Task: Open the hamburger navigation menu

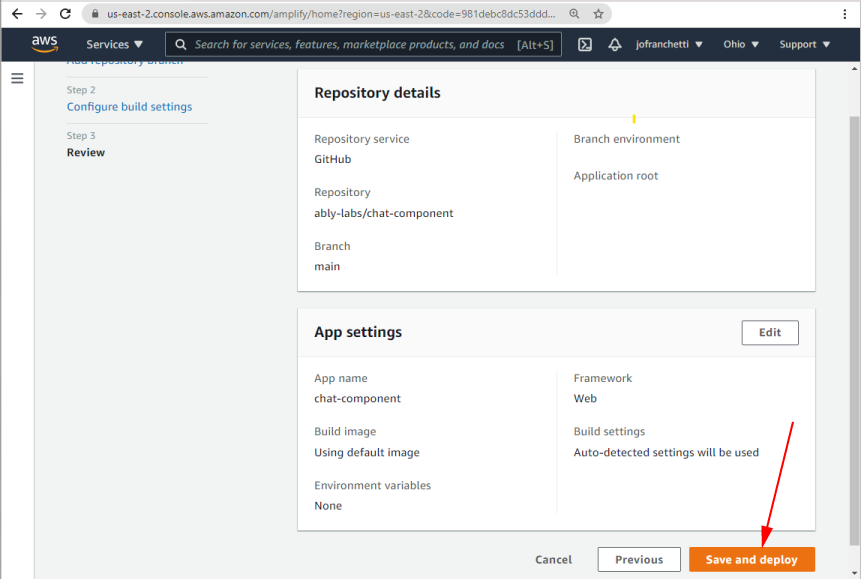Action: 17,78
